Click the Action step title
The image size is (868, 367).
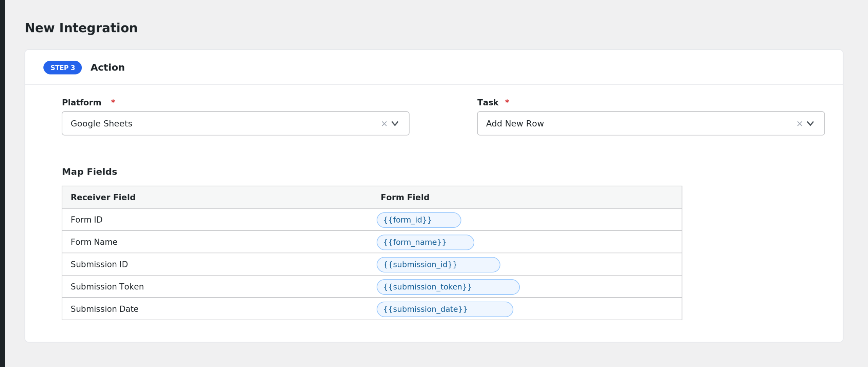[107, 67]
